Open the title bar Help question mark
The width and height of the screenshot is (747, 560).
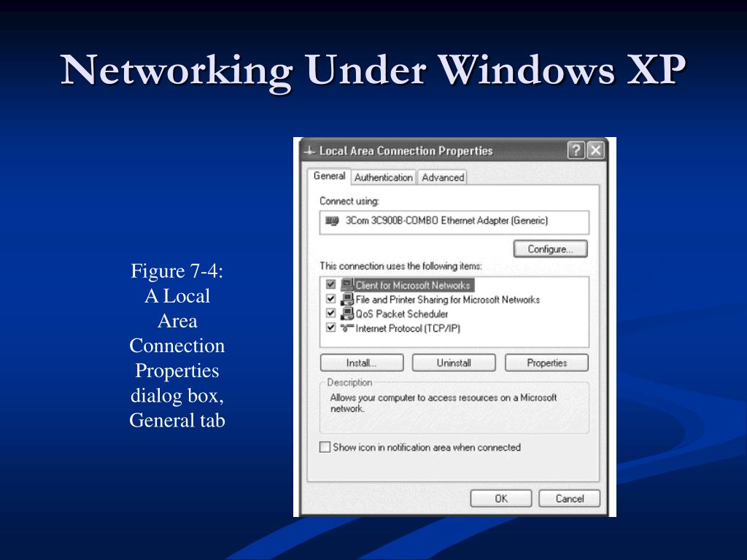[576, 150]
